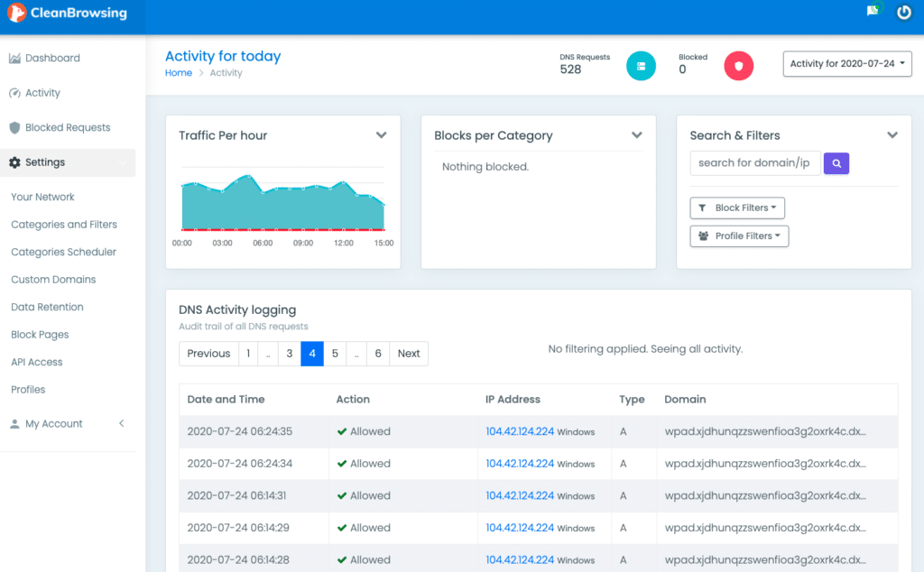Click the wpad domain in 06:24:34 row

765,464
